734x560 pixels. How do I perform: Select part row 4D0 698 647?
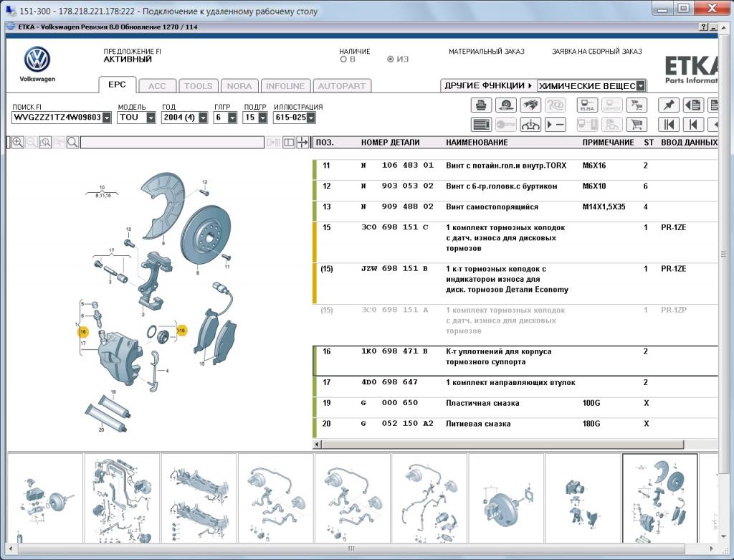[515, 387]
